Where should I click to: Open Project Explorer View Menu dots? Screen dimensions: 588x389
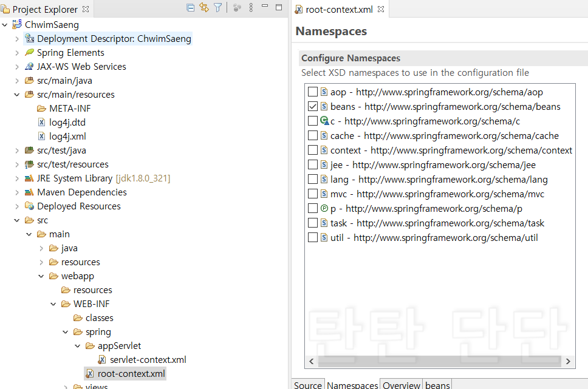point(251,7)
